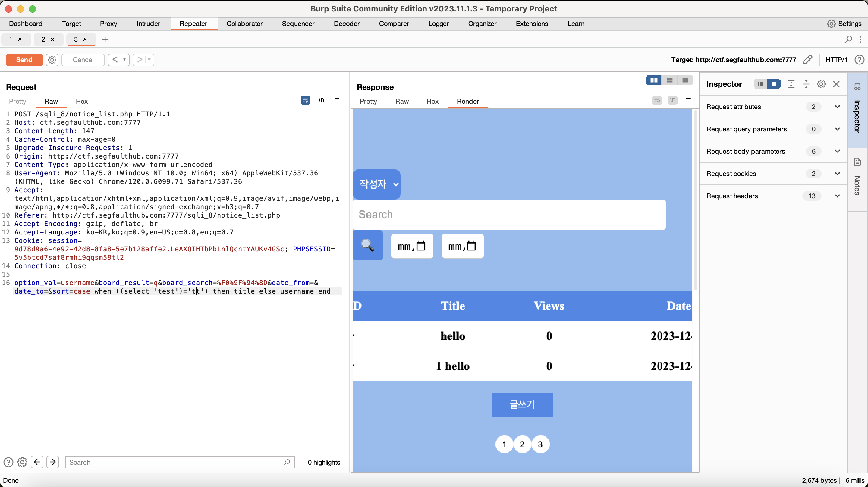Viewport: 868px width, 487px height.
Task: Select the Notes side tab icon
Action: tap(857, 162)
